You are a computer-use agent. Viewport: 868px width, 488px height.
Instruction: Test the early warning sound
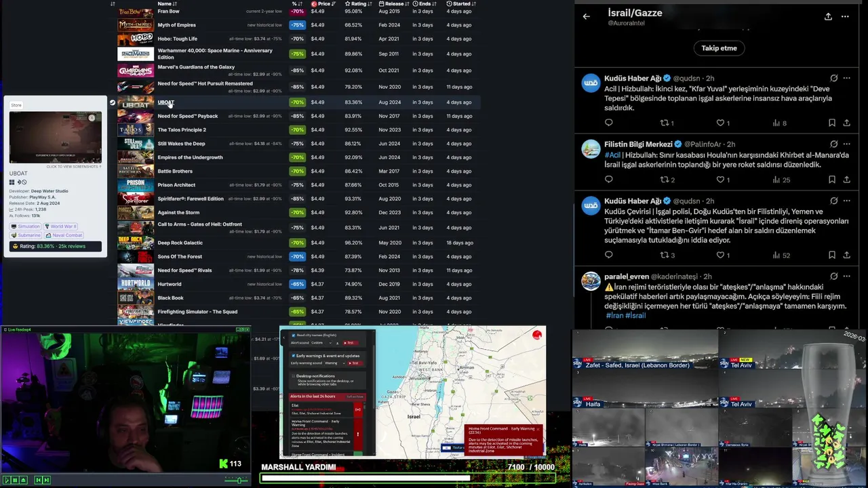(x=355, y=363)
